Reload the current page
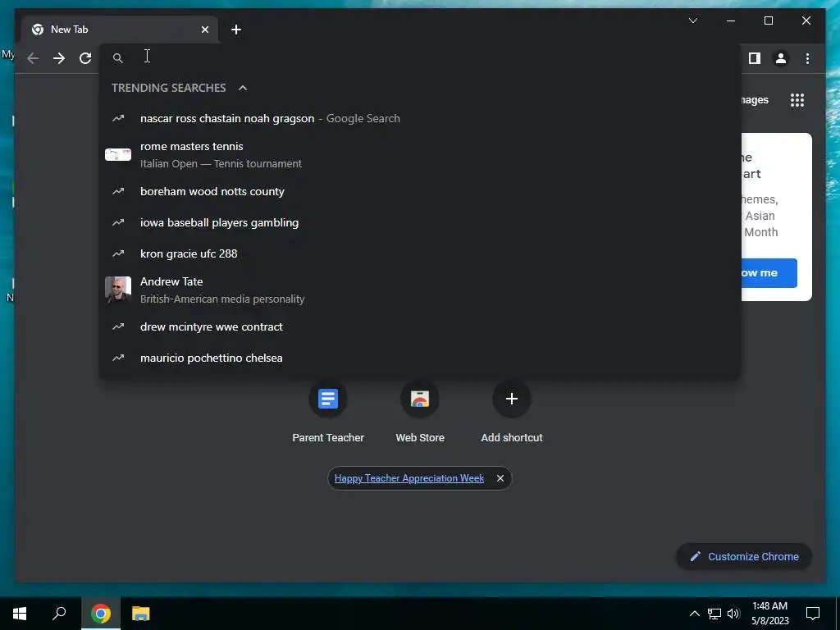Image resolution: width=840 pixels, height=630 pixels. (x=85, y=58)
